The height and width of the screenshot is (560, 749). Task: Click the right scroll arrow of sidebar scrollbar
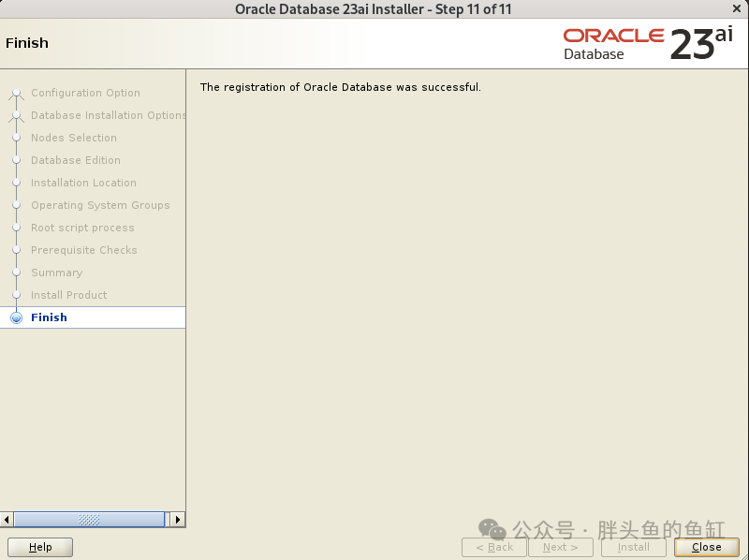[x=178, y=520]
